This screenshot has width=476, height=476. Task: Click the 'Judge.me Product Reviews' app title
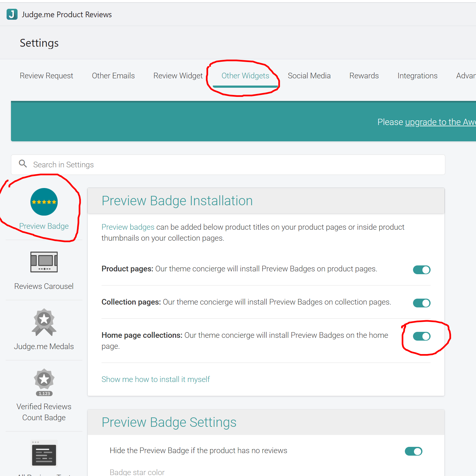67,14
